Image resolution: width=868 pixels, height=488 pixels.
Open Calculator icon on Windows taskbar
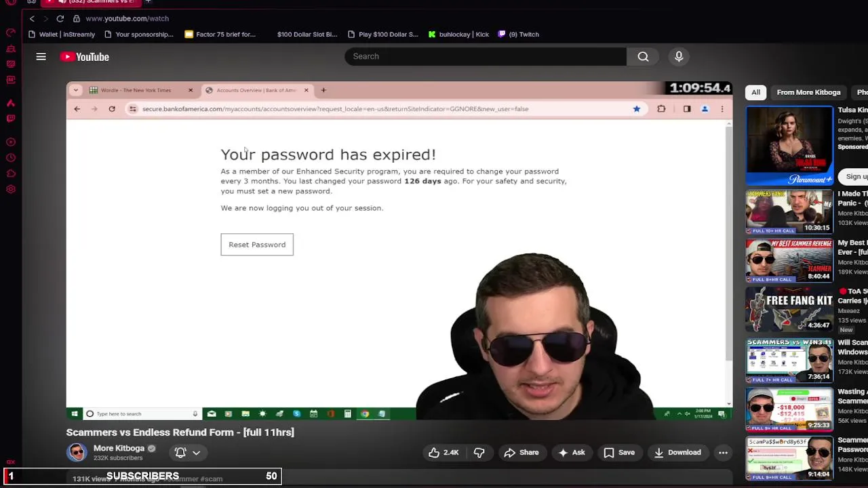tap(347, 413)
